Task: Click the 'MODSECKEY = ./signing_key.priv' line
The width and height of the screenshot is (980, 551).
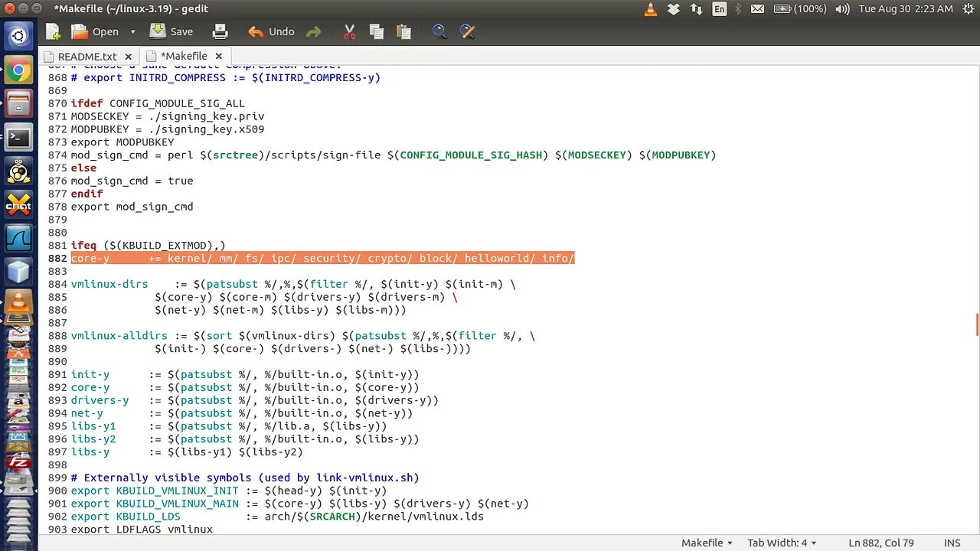Action: 168,116
